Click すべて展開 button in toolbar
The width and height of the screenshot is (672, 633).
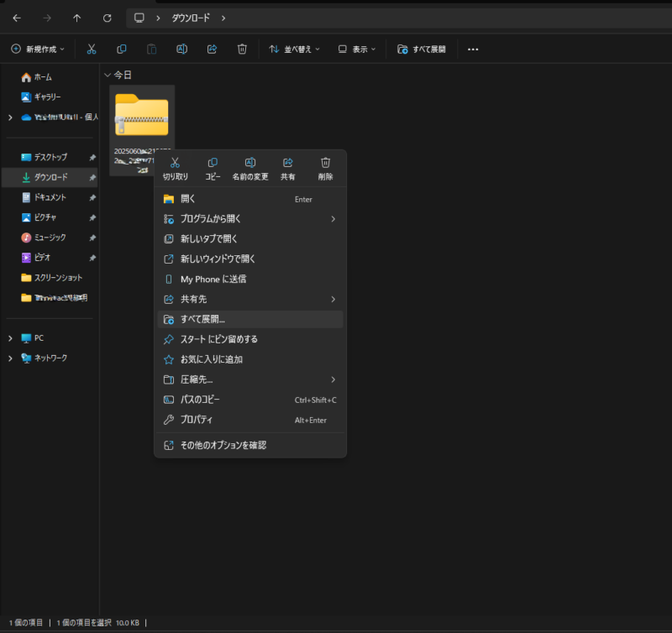point(422,50)
